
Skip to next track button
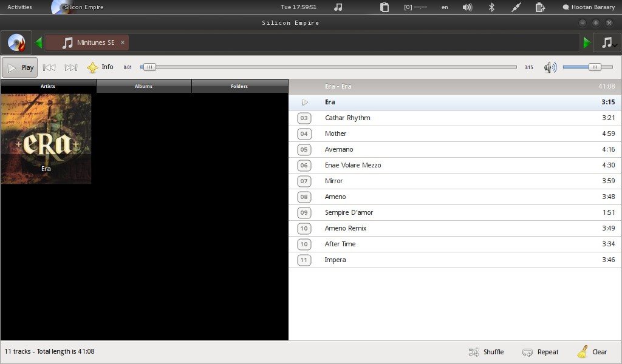tap(71, 67)
